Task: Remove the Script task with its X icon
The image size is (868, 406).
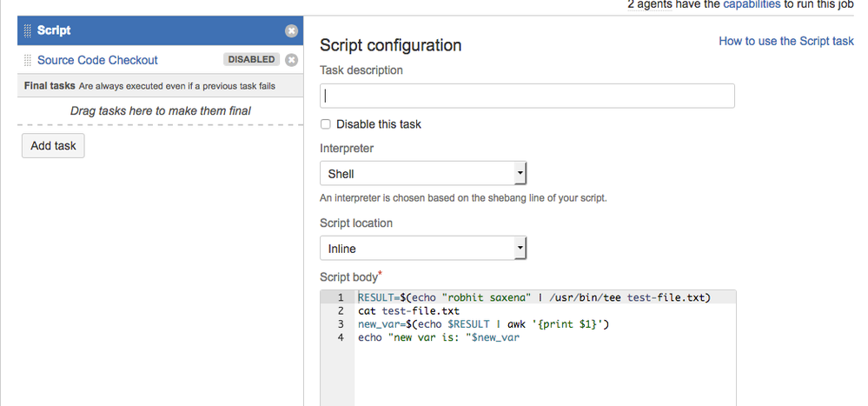Action: [x=291, y=30]
